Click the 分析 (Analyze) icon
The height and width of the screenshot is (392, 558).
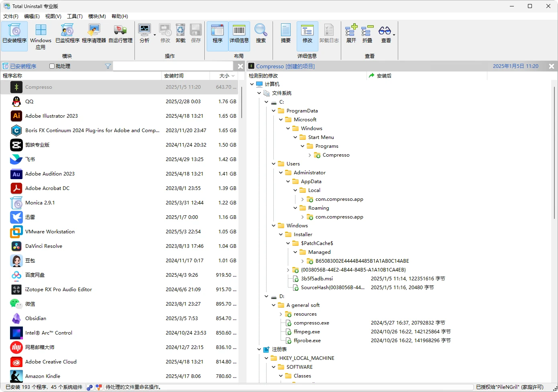click(145, 34)
